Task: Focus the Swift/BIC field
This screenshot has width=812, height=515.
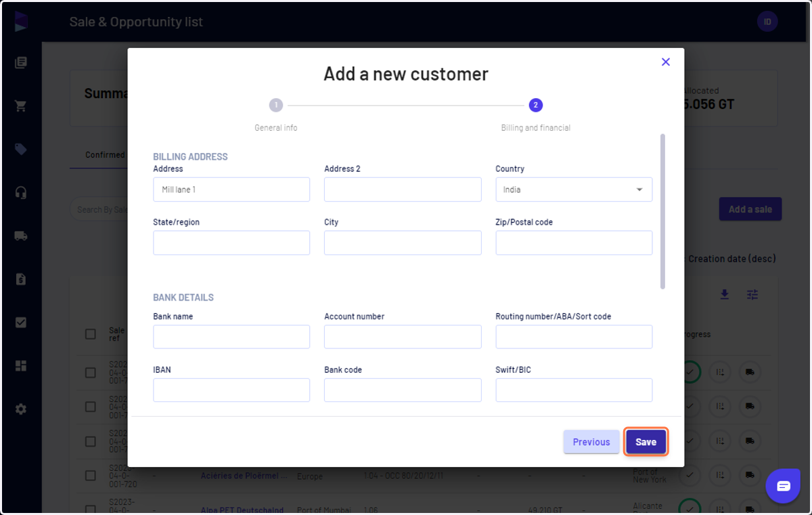Action: tap(574, 390)
